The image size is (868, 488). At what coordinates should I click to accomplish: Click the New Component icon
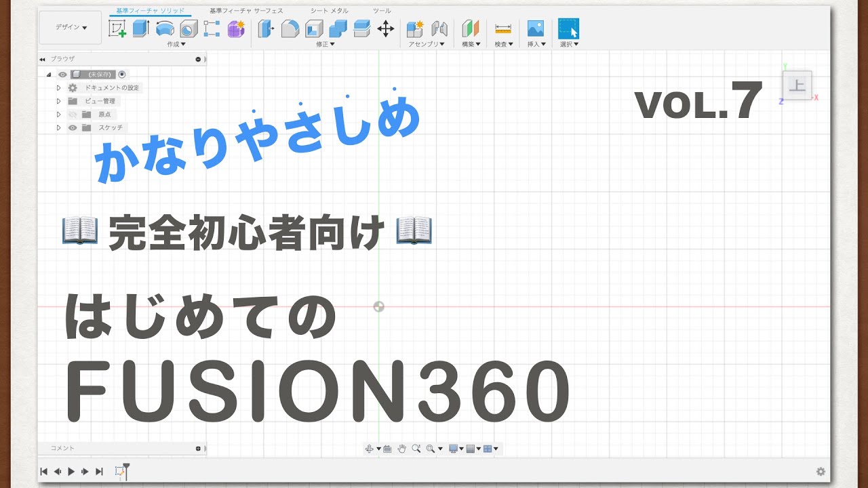[415, 28]
